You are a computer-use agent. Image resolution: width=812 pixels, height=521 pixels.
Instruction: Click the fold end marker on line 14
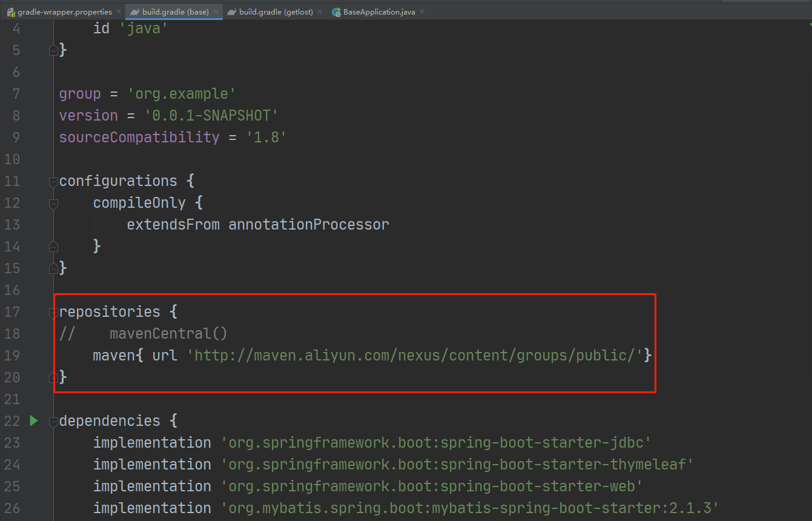pos(53,247)
